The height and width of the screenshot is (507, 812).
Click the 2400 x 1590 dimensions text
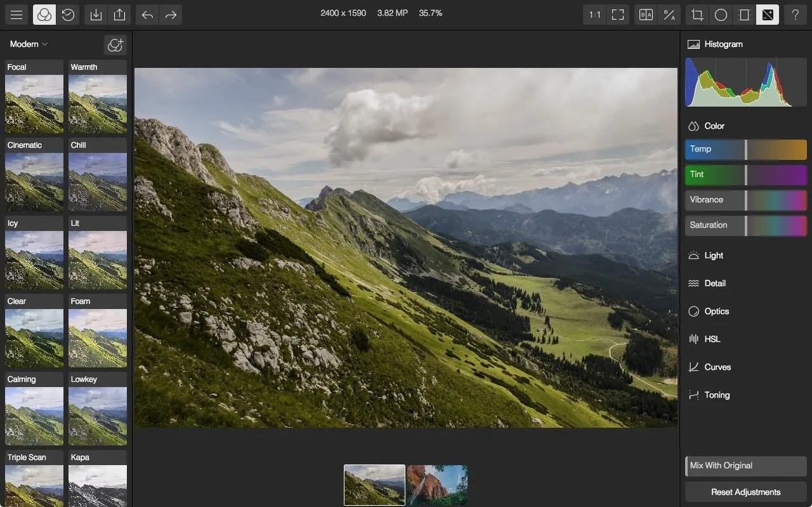[343, 13]
